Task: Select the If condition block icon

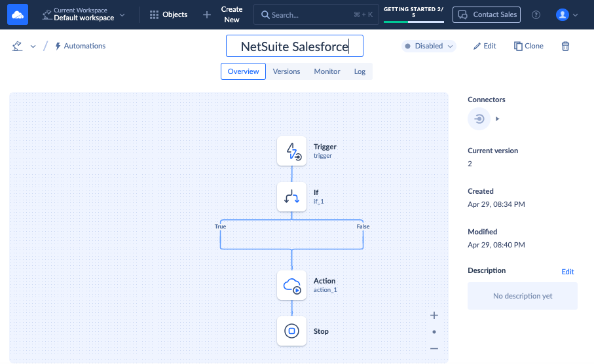Action: pyautogui.click(x=291, y=196)
